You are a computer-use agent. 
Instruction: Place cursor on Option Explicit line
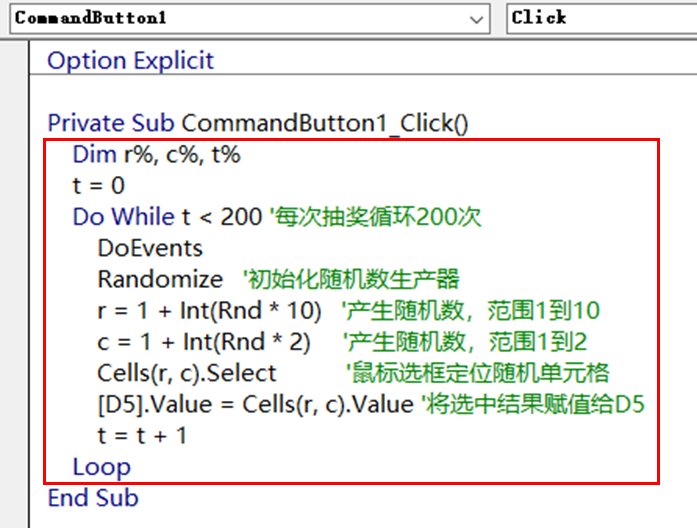tap(131, 60)
